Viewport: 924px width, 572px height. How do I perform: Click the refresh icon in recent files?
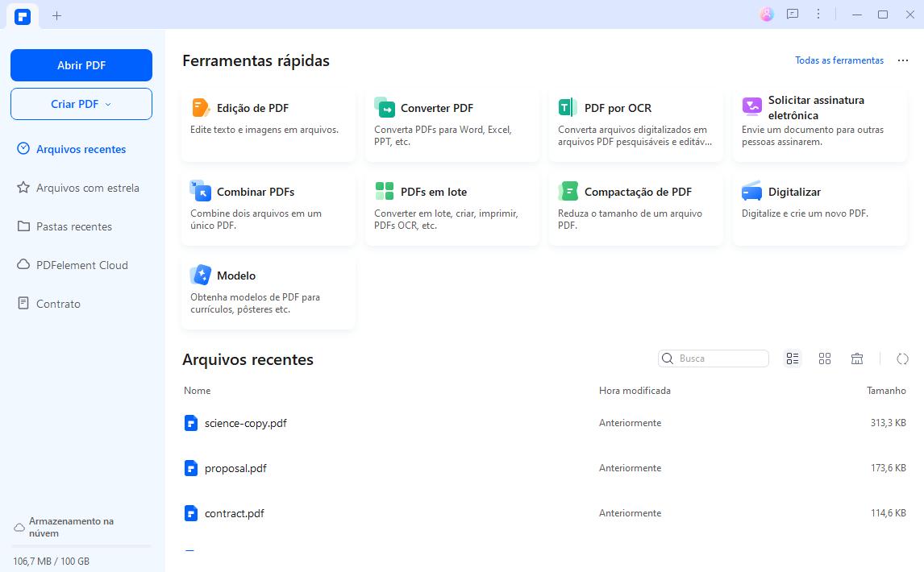(902, 359)
